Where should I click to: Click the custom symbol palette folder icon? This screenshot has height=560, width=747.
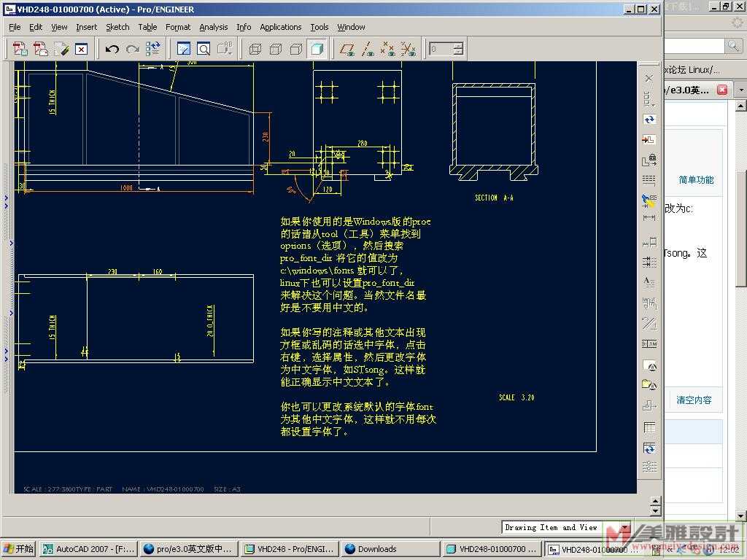click(x=649, y=384)
